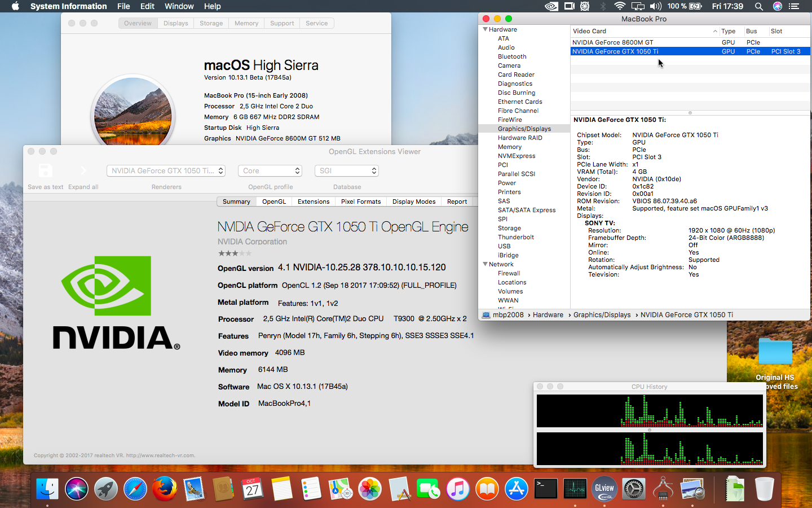
Task: Click Expand all in OpenGL Extensions Viewer
Action: point(83,170)
